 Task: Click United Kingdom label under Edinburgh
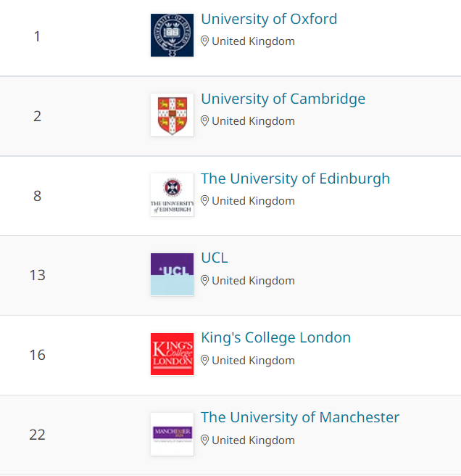[x=253, y=201]
